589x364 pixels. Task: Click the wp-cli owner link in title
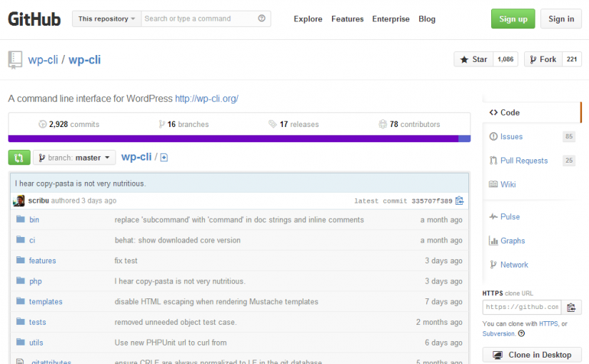(43, 60)
